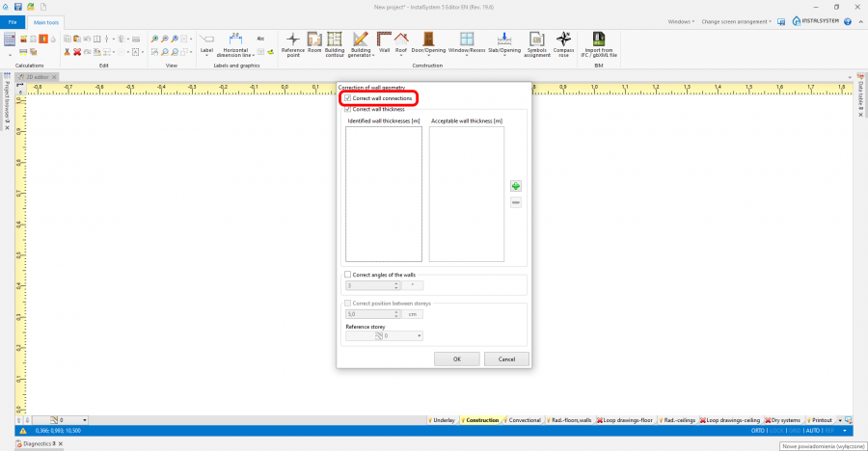Select the Compass rose tool
Viewport: 868px width, 451px height.
pos(564,41)
